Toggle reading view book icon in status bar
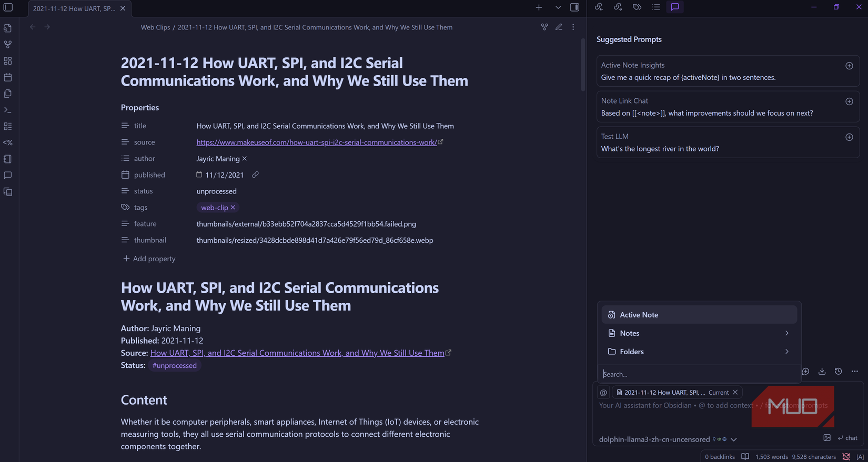The image size is (868, 462). pos(745,457)
